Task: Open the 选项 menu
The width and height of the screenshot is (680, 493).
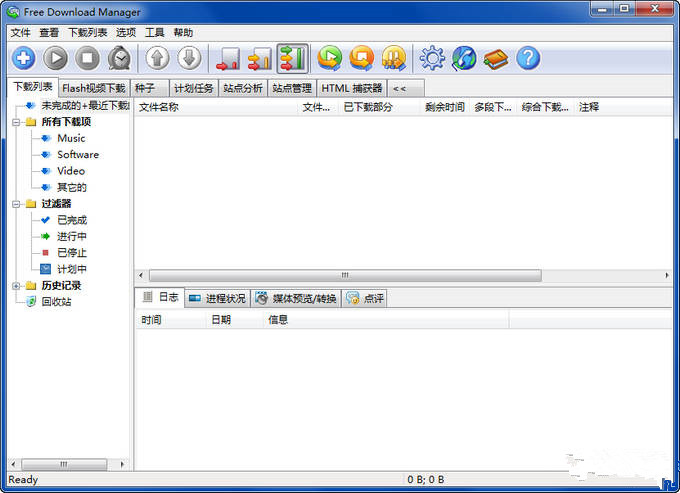Action: (126, 33)
